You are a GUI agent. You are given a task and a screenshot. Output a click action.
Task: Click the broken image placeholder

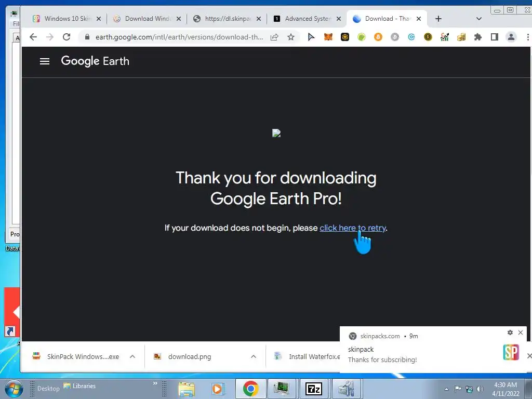(276, 133)
